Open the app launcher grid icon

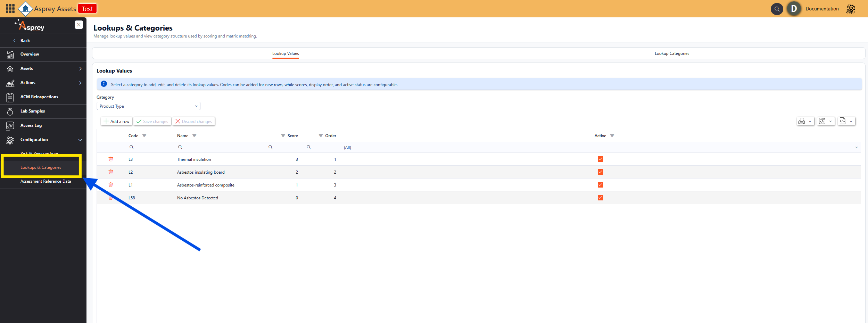(10, 9)
